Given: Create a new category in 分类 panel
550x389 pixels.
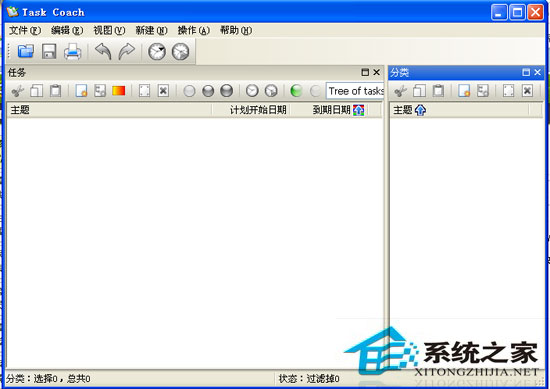Looking at the screenshot, I should tap(464, 91).
